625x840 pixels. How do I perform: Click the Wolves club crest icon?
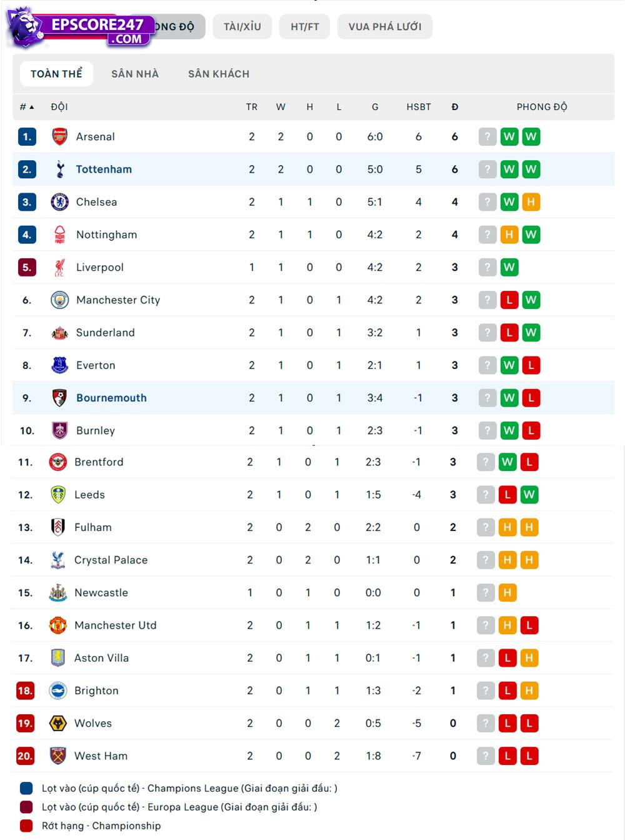(57, 724)
